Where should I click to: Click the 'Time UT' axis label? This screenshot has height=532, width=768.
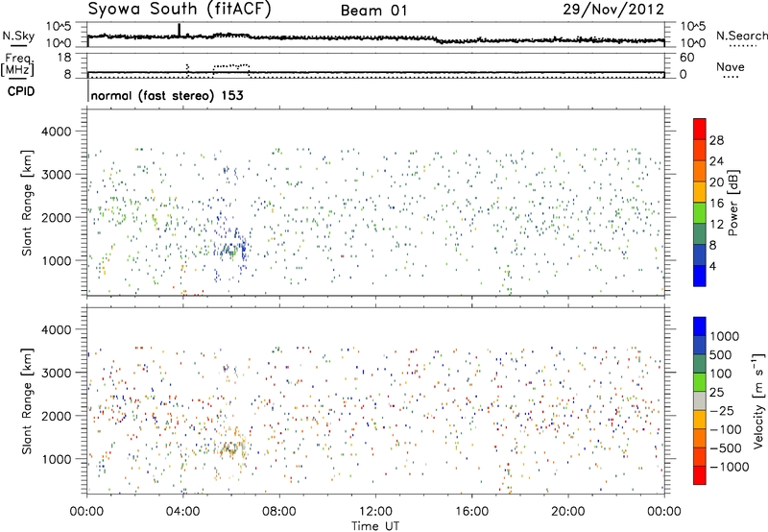point(375,526)
